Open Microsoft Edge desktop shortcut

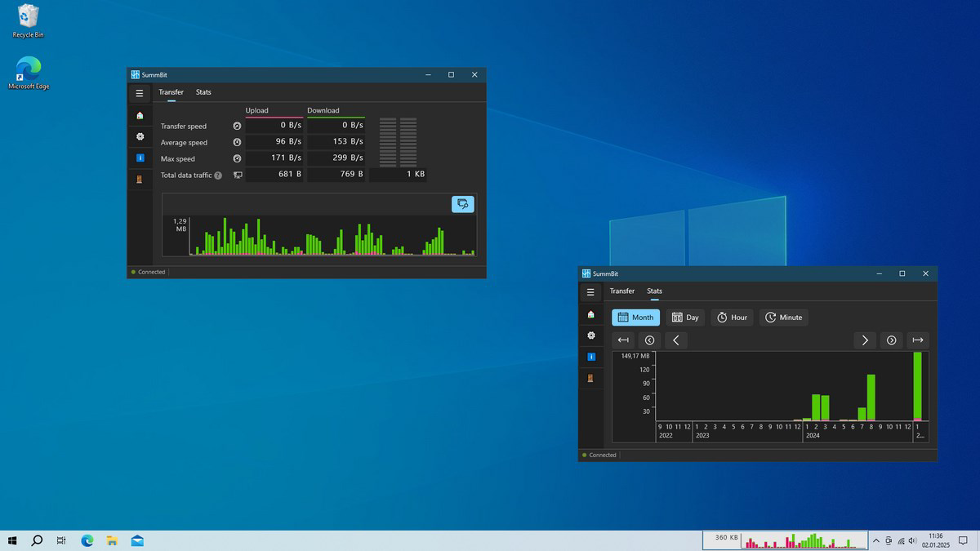pyautogui.click(x=29, y=73)
